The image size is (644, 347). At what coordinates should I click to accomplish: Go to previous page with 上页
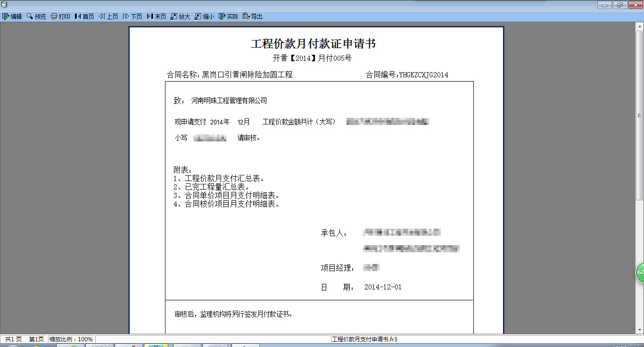coord(108,17)
